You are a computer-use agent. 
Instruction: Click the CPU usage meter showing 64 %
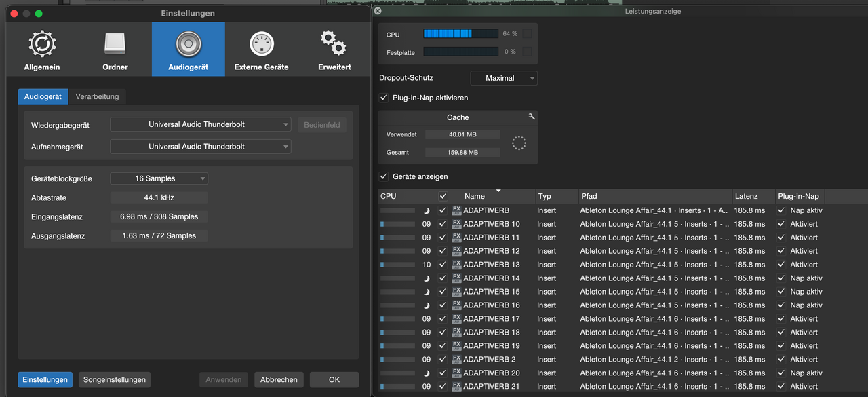pyautogui.click(x=461, y=33)
